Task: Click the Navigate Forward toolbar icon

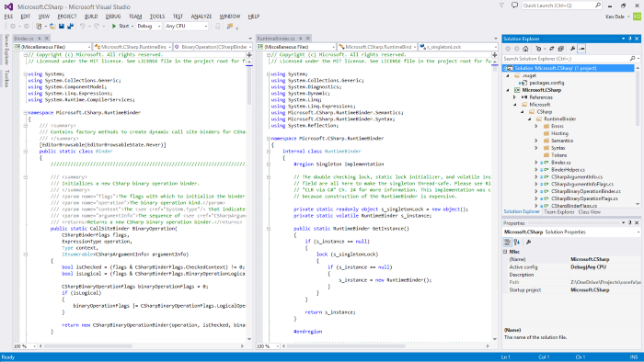Action: (x=27, y=26)
